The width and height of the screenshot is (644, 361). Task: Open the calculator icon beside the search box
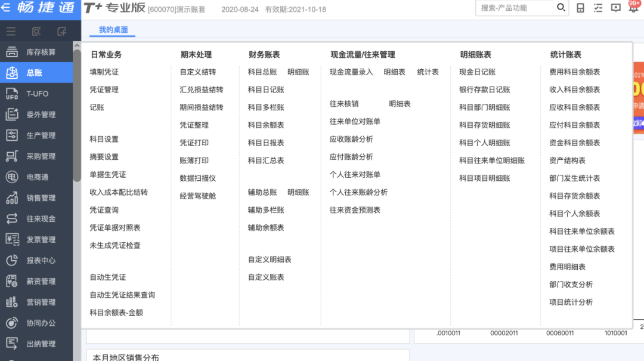[x=580, y=8]
